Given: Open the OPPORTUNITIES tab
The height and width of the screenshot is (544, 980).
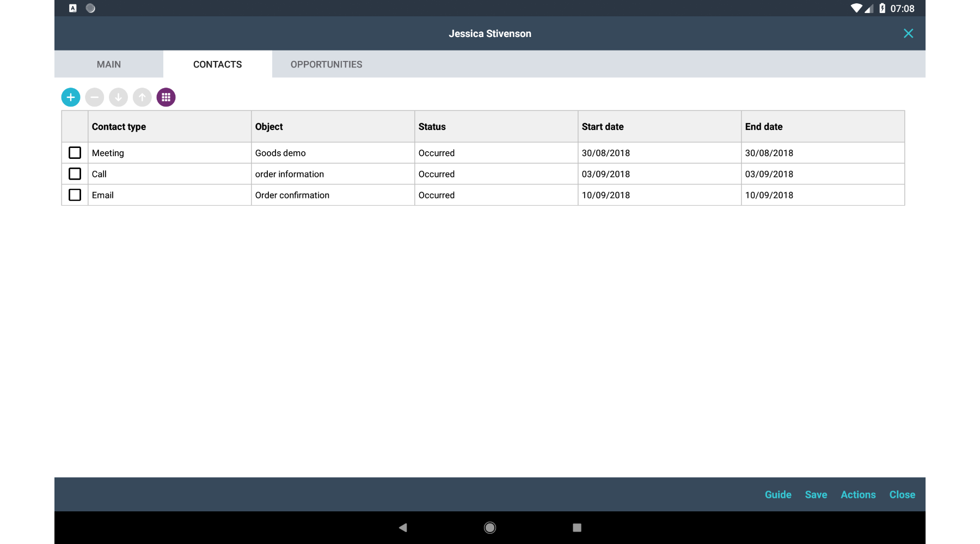Looking at the screenshot, I should (326, 64).
